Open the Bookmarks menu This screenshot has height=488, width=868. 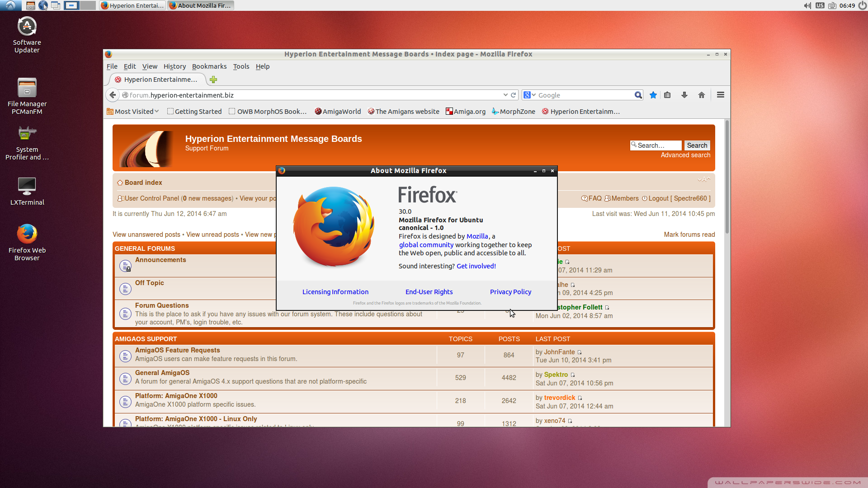click(x=209, y=66)
